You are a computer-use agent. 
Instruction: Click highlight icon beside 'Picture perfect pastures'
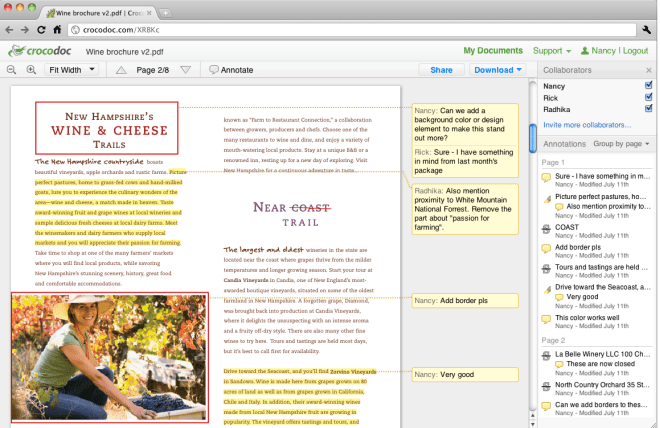pos(547,199)
